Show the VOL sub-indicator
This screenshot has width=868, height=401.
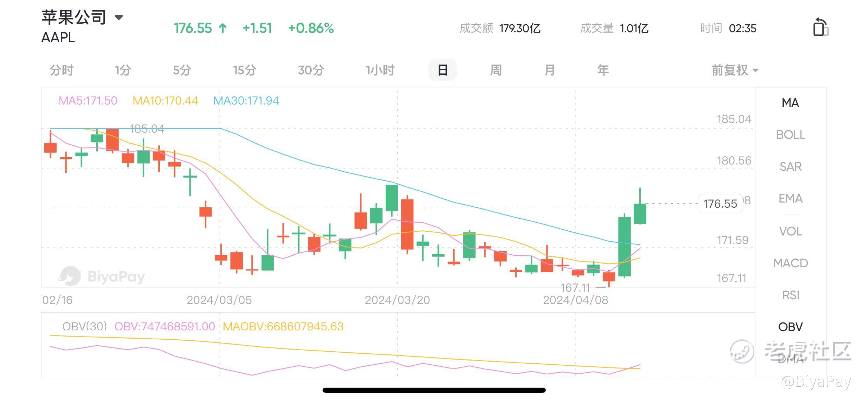(791, 231)
